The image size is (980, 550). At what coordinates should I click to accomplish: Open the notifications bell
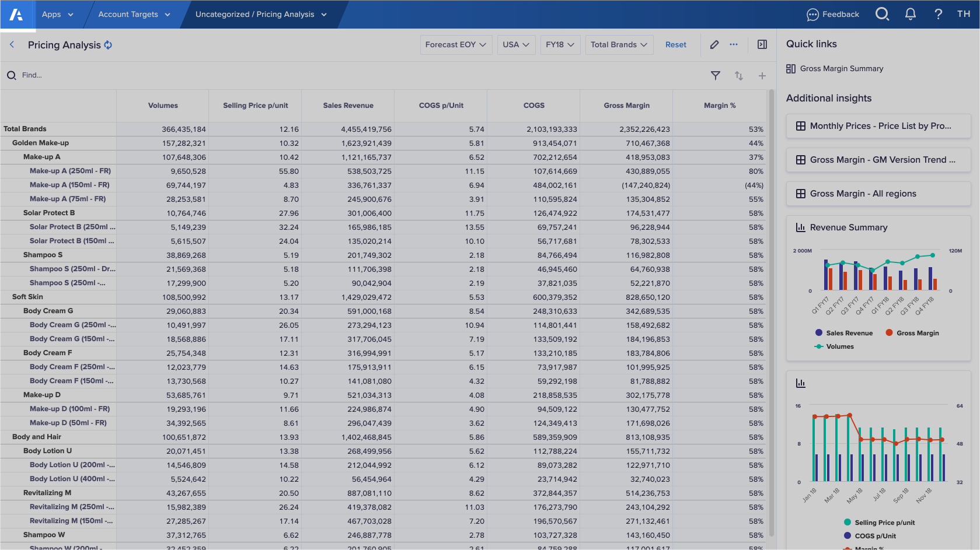(x=910, y=14)
